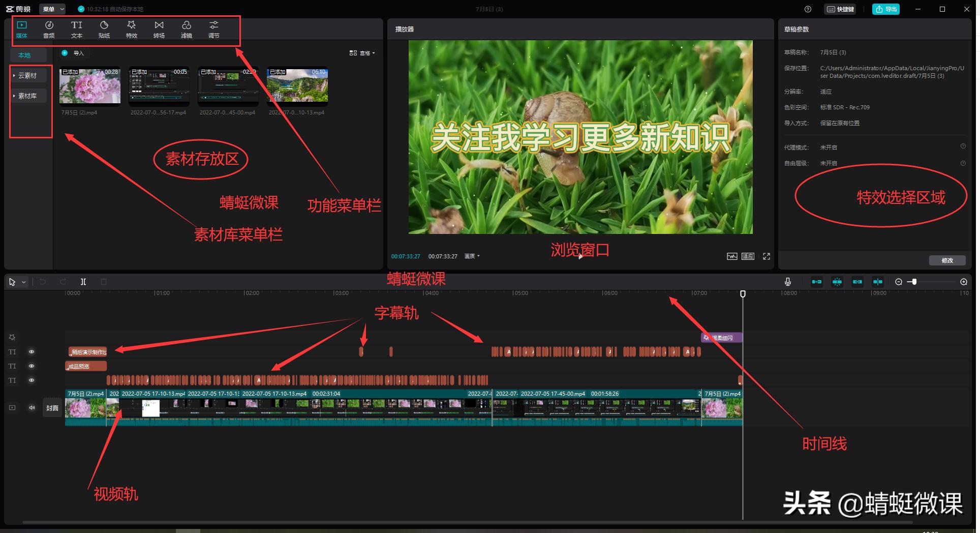The image size is (980, 533).
Task: Toggle visibility of the third subtitle track
Action: pyautogui.click(x=32, y=380)
